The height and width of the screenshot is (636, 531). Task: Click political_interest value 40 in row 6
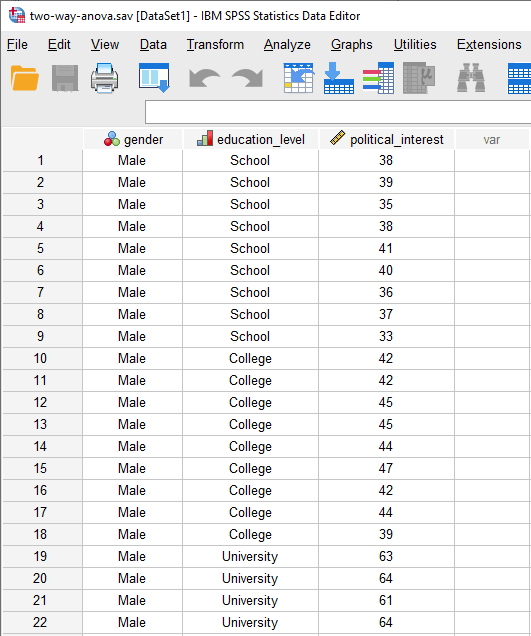[x=386, y=271]
